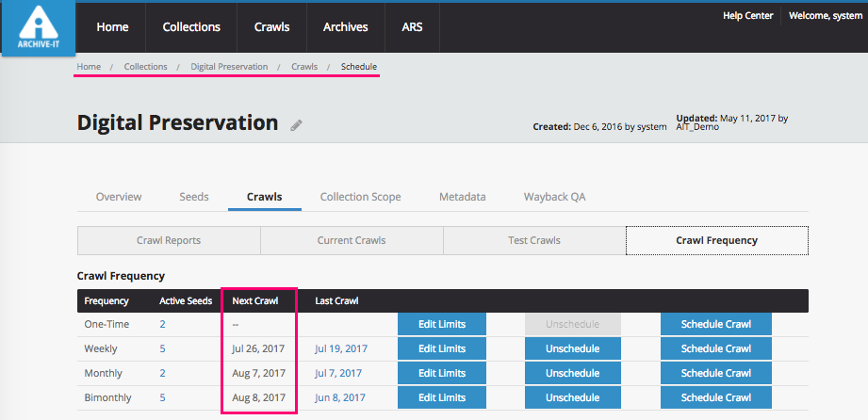This screenshot has width=868, height=420.
Task: Sort by the Next Crawl column header
Action: coord(254,301)
